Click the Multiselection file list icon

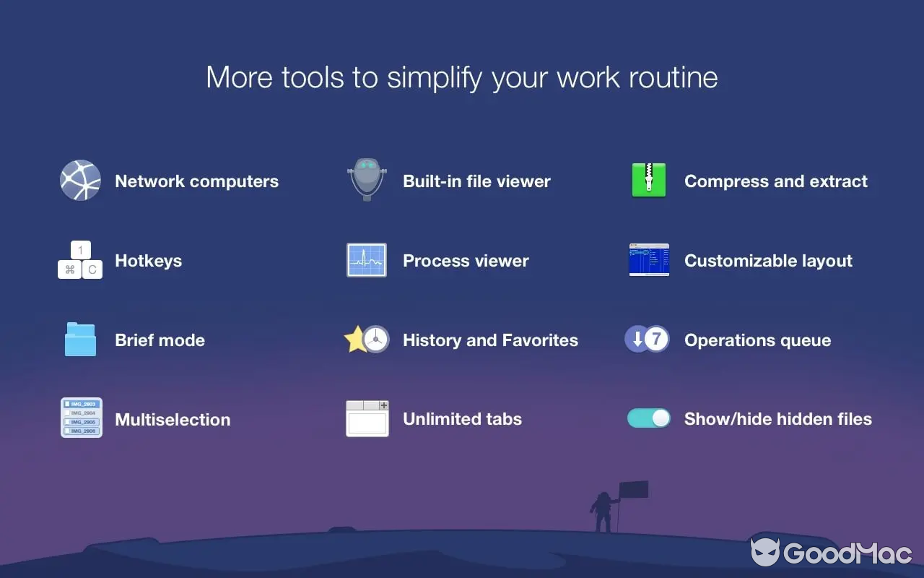click(x=80, y=418)
